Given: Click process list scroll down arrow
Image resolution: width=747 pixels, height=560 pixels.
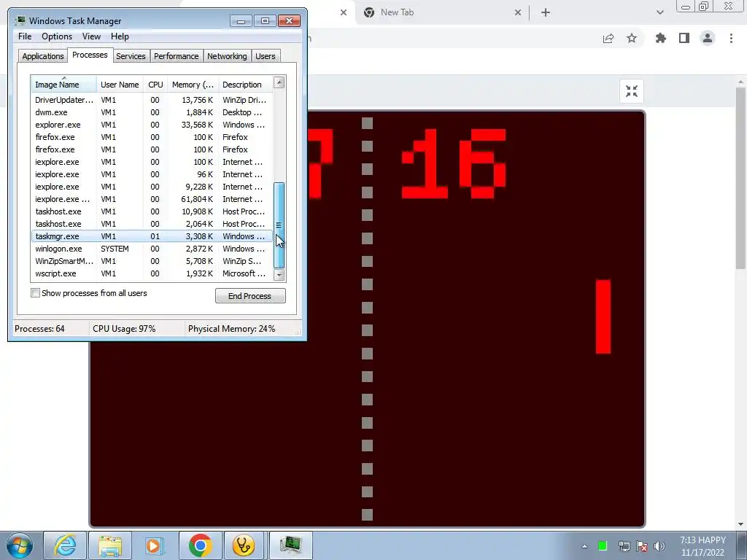Looking at the screenshot, I should (279, 275).
